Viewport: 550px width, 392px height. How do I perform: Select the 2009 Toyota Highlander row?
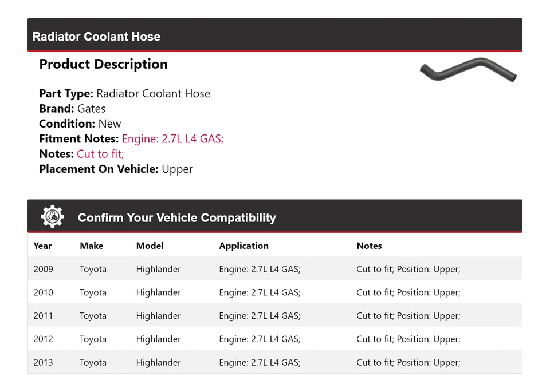point(274,269)
